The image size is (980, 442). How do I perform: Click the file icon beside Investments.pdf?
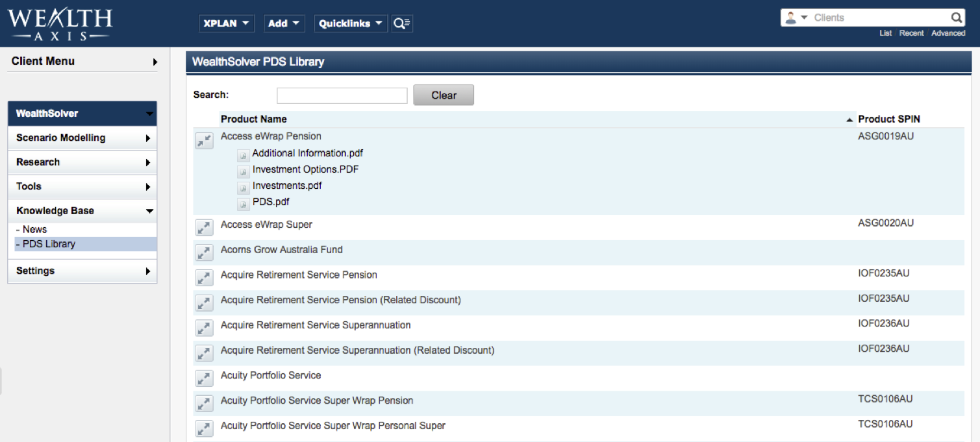point(243,188)
